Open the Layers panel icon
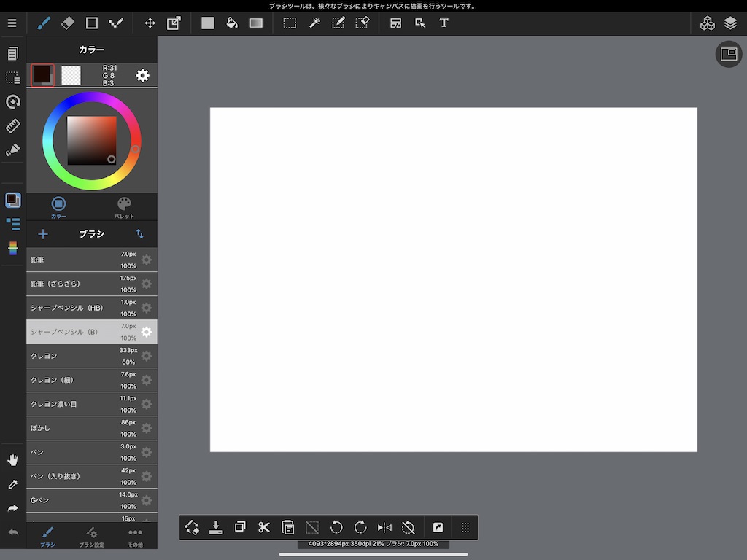This screenshot has height=560, width=747. tap(730, 23)
